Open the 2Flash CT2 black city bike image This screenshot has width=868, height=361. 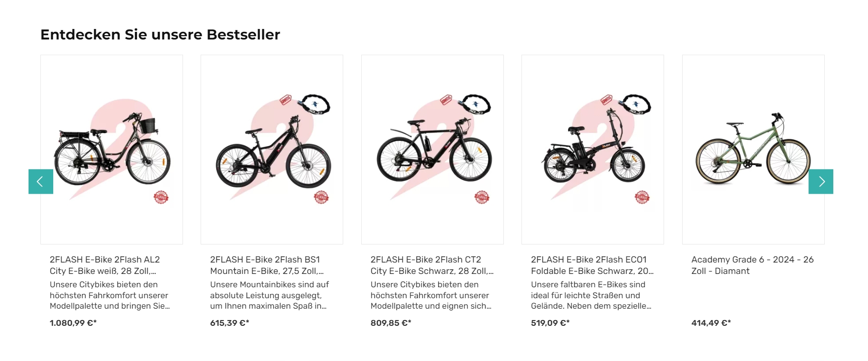433,150
